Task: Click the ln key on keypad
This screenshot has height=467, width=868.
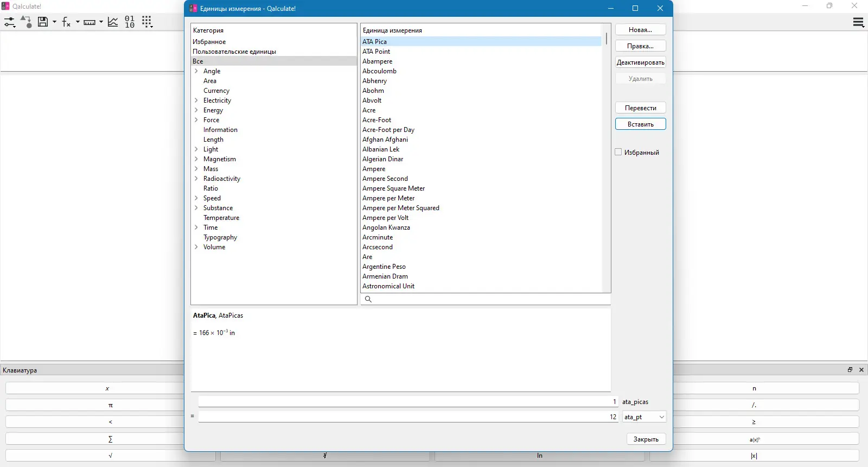Action: point(540,456)
